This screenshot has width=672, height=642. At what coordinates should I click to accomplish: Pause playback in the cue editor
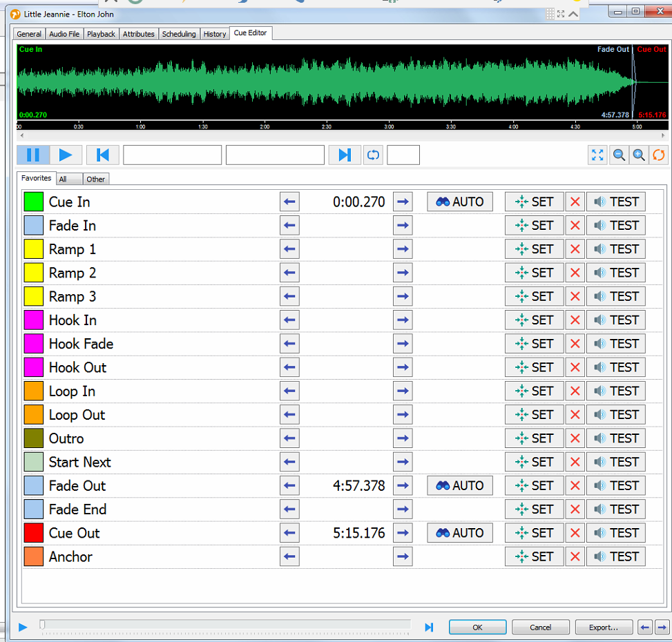pos(32,155)
